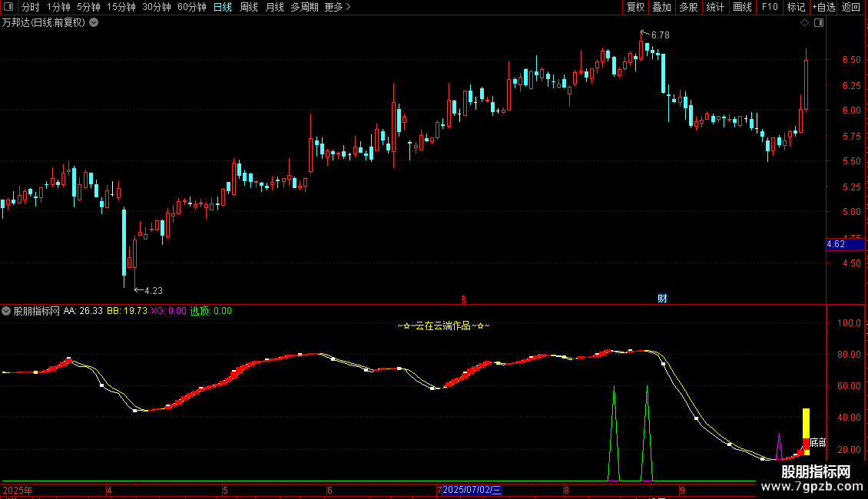Viewport: 868px width, 499px height.
Task: Select the 60分钟 period tab
Action: coord(191,7)
